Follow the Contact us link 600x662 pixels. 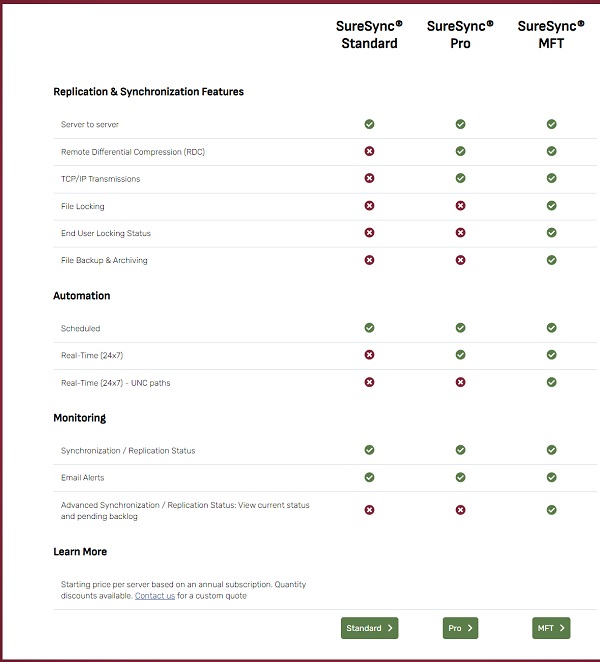155,596
